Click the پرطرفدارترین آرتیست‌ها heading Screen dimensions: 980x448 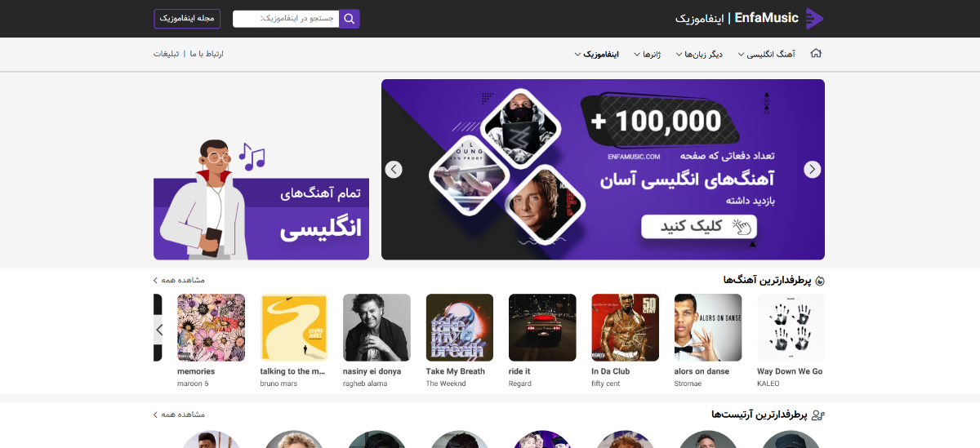tap(759, 415)
